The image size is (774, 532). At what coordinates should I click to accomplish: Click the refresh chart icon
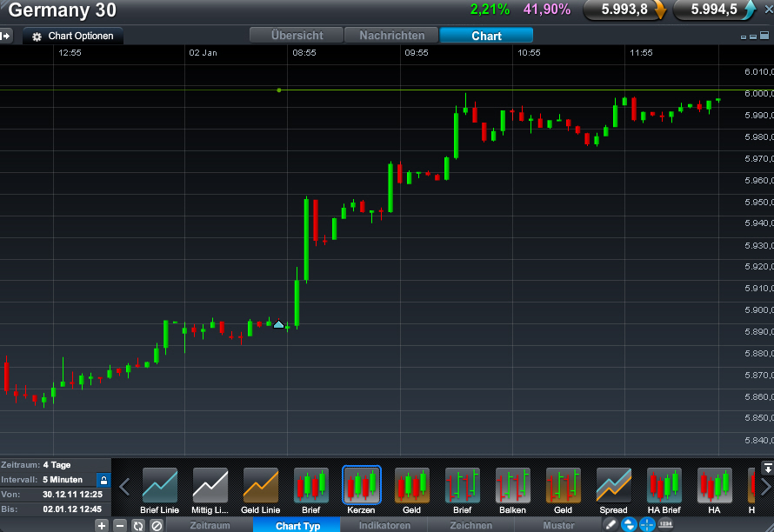[x=138, y=526]
